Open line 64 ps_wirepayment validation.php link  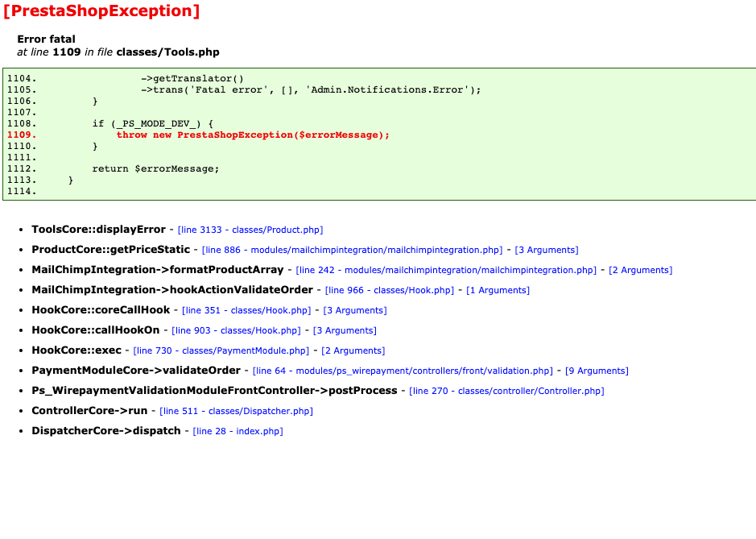(403, 371)
